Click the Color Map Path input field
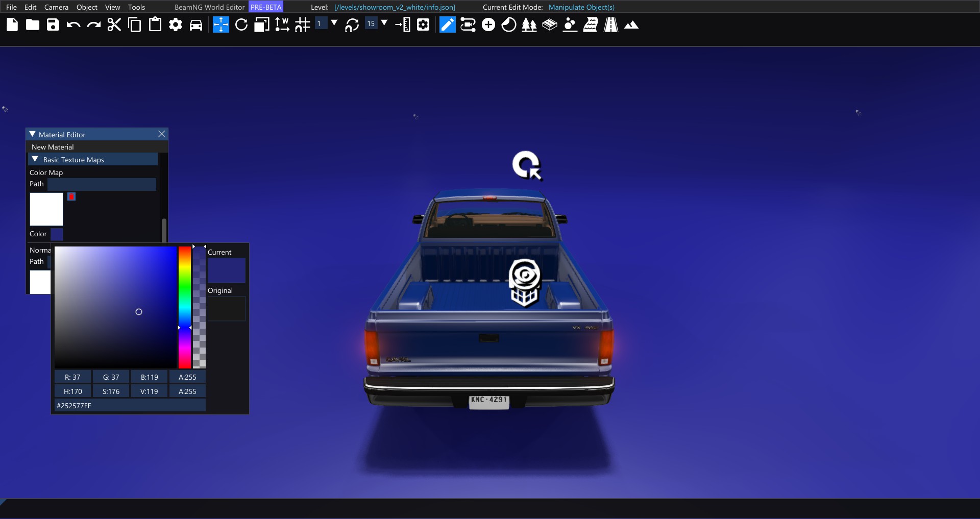Screen dimensions: 980x519 click(102, 184)
